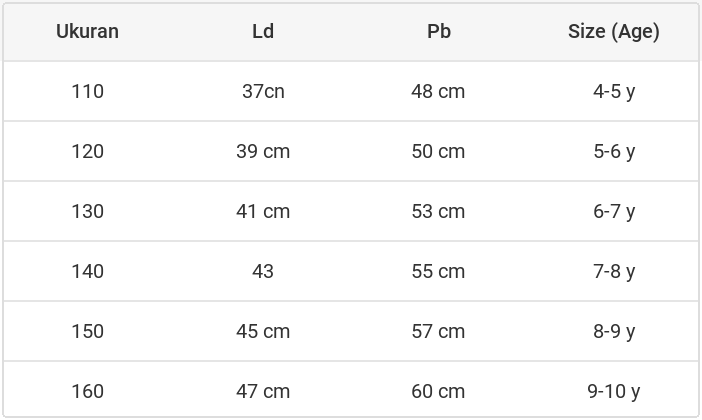Click the 4-5 y age cell
The width and height of the screenshot is (702, 420).
(613, 91)
